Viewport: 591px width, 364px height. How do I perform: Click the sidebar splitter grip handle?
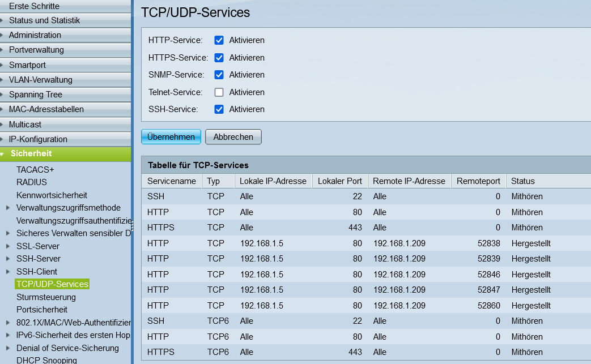(x=132, y=226)
